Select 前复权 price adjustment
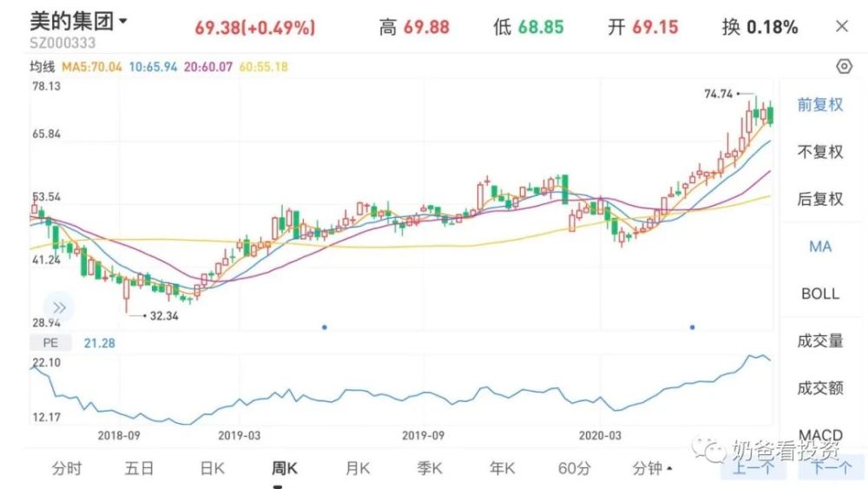868x489 pixels. (820, 105)
